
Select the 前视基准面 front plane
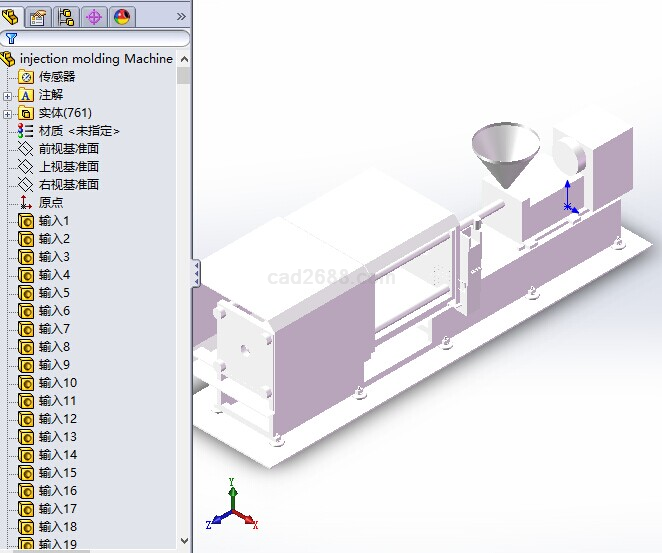pos(68,149)
